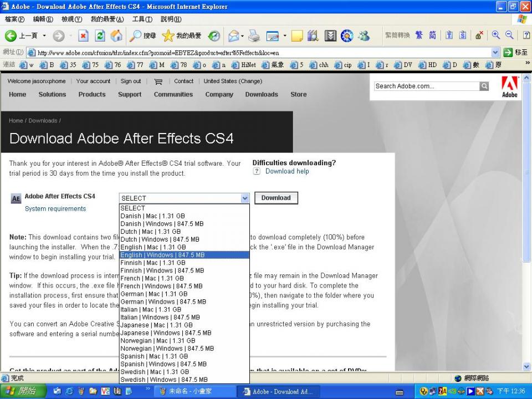532x399 pixels.
Task: Zoom in with plus magnifier icon
Action: click(x=495, y=35)
